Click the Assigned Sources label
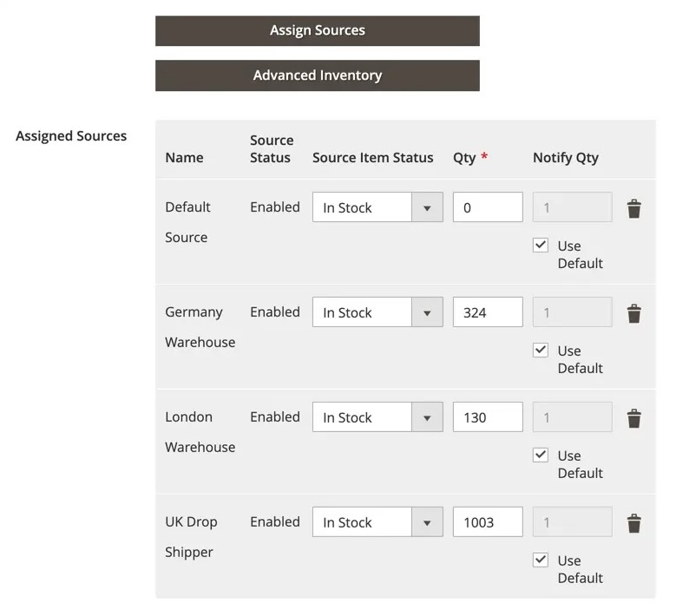The width and height of the screenshot is (676, 616). click(71, 136)
